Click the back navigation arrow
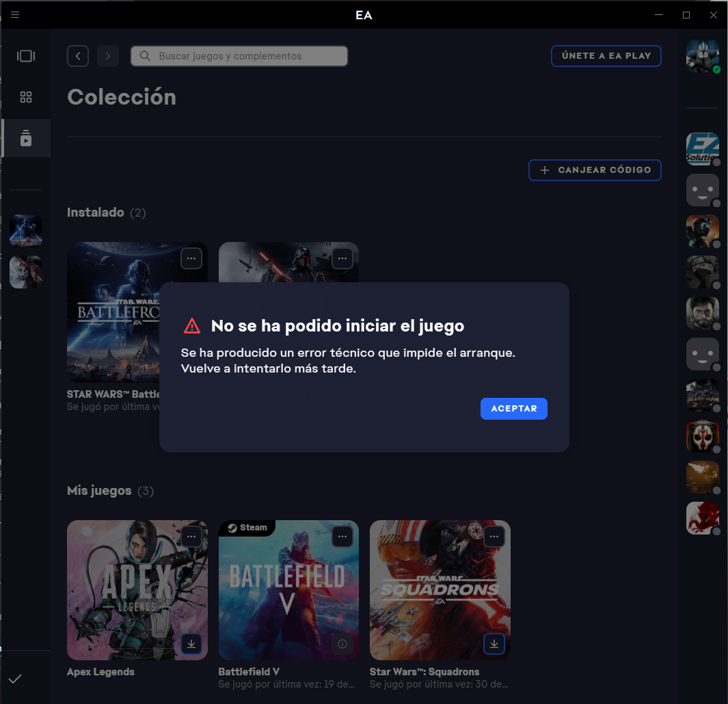The image size is (728, 704). coord(78,56)
